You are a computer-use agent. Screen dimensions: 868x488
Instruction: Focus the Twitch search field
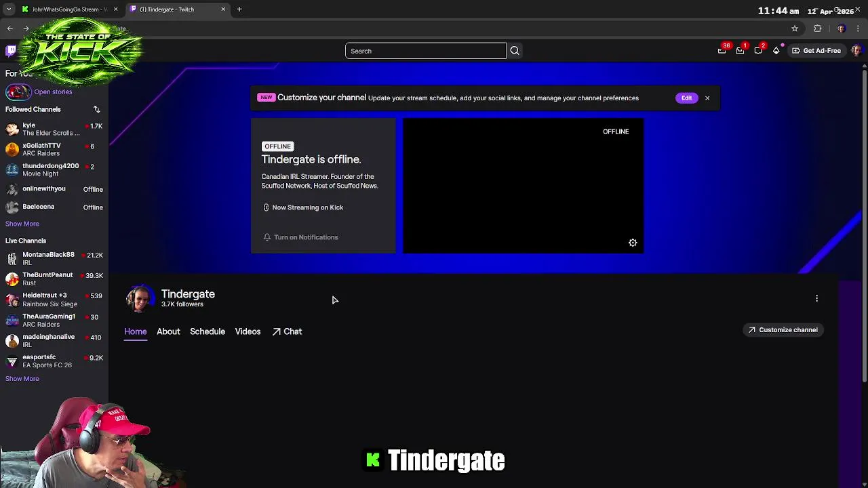click(x=426, y=51)
